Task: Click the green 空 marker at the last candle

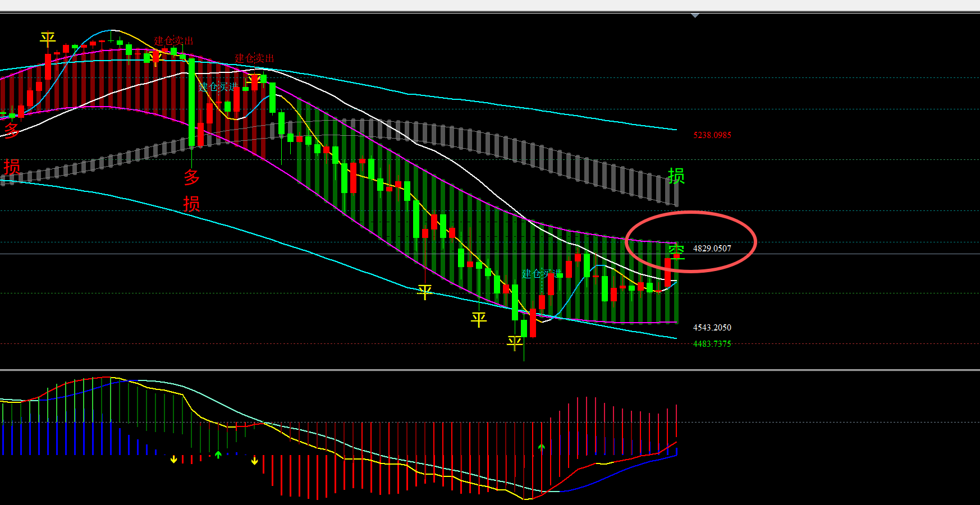Action: [x=676, y=252]
